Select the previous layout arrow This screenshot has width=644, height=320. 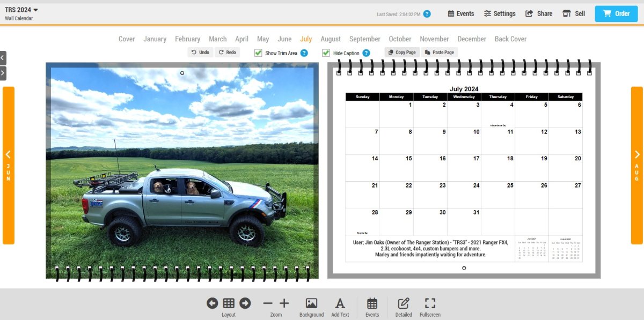pos(213,303)
